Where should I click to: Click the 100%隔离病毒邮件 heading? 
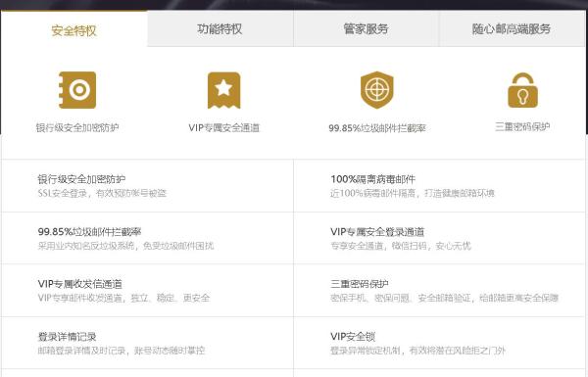pyautogui.click(x=372, y=179)
